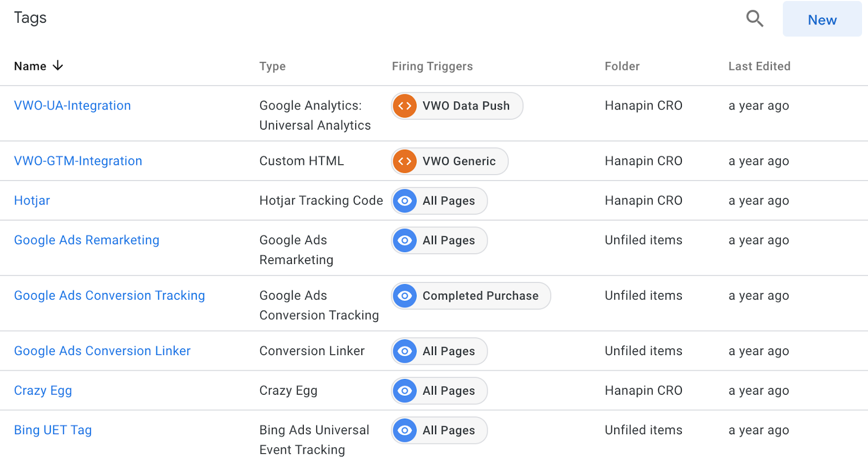868x463 pixels.
Task: Open the Google Ads Conversion Linker tag
Action: [103, 351]
